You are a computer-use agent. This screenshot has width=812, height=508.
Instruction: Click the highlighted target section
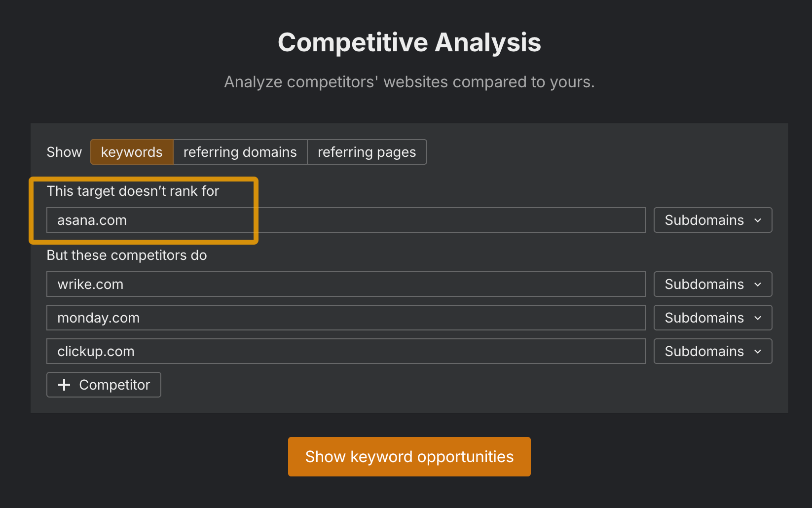click(144, 210)
